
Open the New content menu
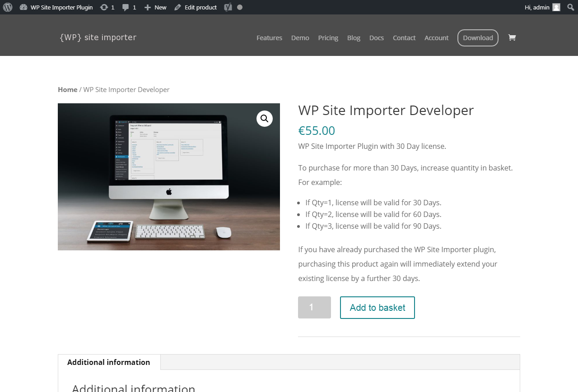[155, 7]
